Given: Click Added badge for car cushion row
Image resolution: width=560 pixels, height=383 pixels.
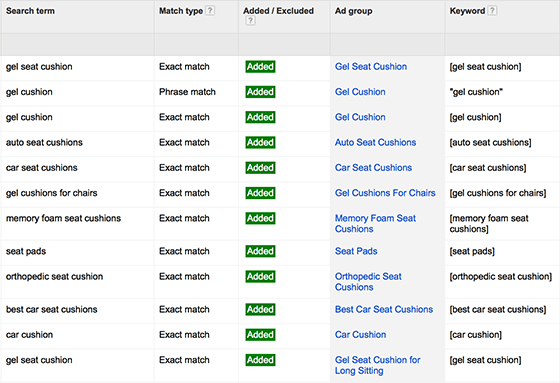Looking at the screenshot, I should tap(260, 335).
